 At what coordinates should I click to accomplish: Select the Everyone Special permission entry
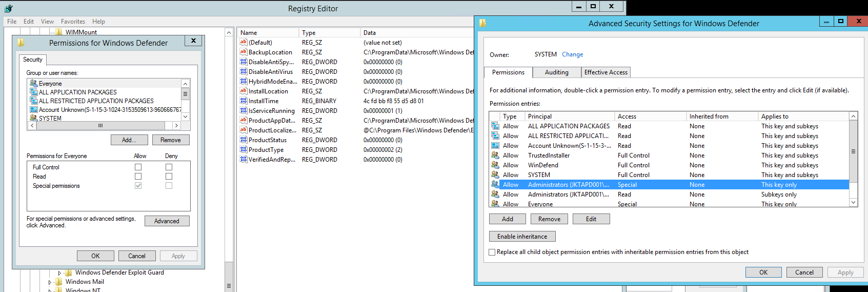pyautogui.click(x=670, y=204)
